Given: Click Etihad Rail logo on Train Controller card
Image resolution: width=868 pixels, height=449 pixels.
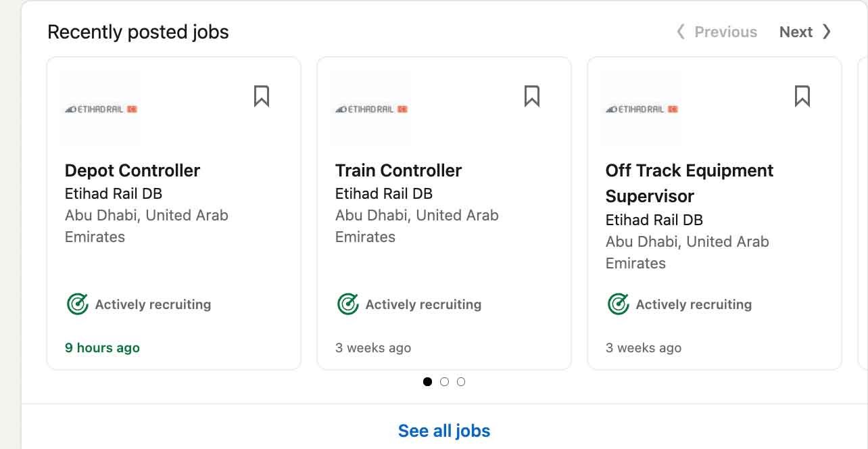Looking at the screenshot, I should point(371,109).
